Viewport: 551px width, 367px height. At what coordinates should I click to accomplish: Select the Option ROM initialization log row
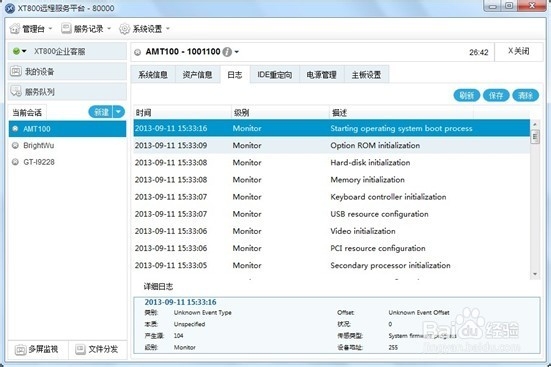coord(331,145)
